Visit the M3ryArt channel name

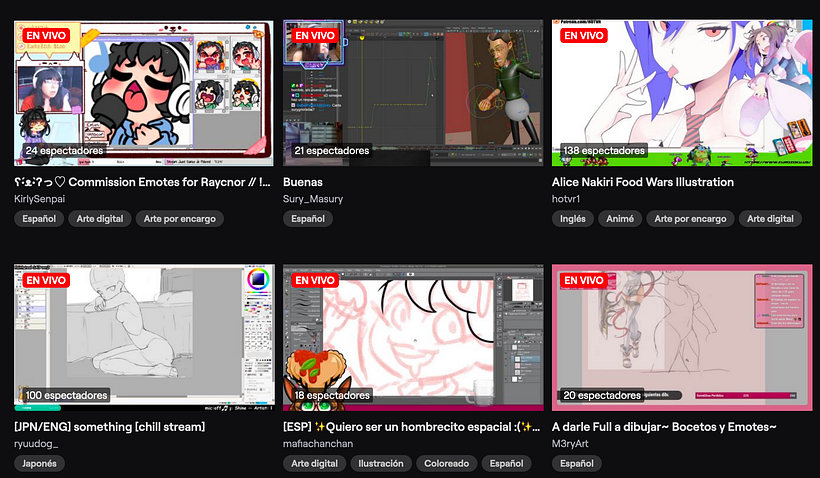[x=570, y=443]
